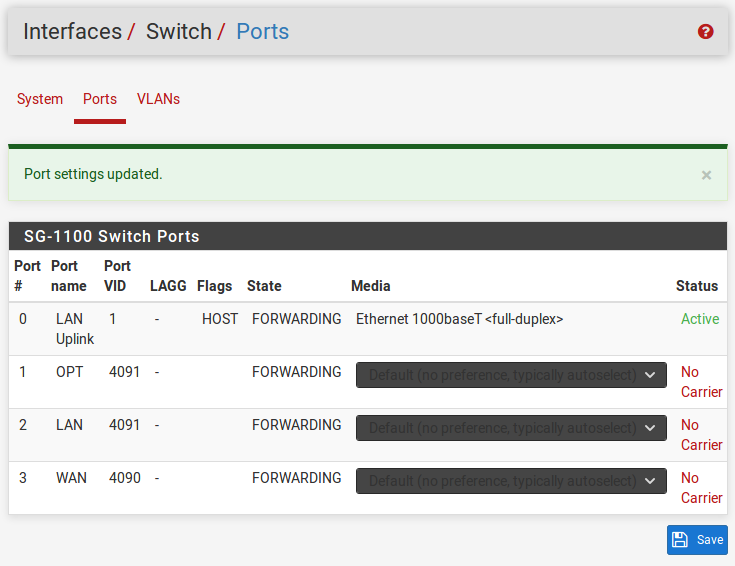The image size is (735, 566).
Task: Click the Active status of port 0
Action: coord(700,319)
